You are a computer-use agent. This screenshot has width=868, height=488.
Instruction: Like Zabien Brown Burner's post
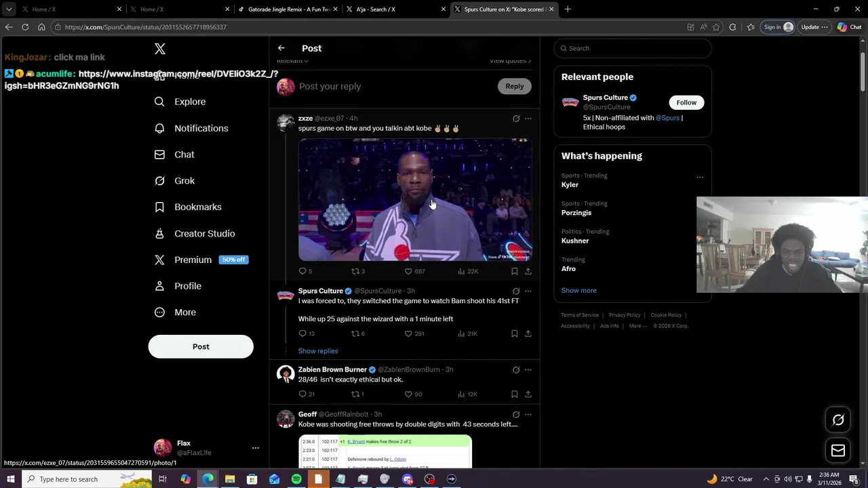413,394
